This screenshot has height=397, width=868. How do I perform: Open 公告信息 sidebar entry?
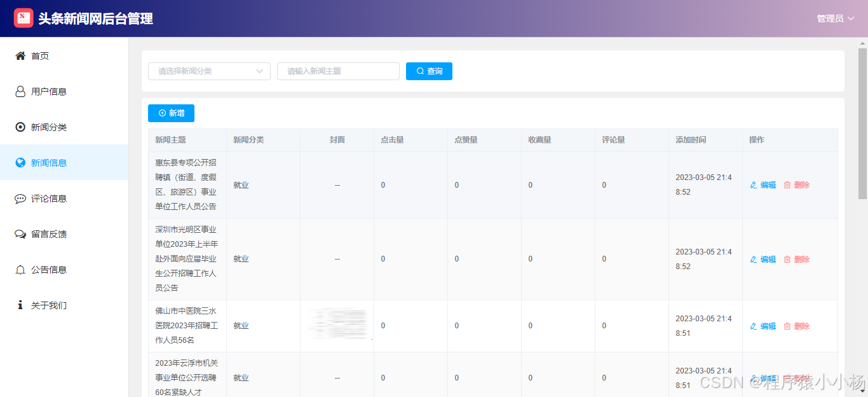[x=64, y=270]
